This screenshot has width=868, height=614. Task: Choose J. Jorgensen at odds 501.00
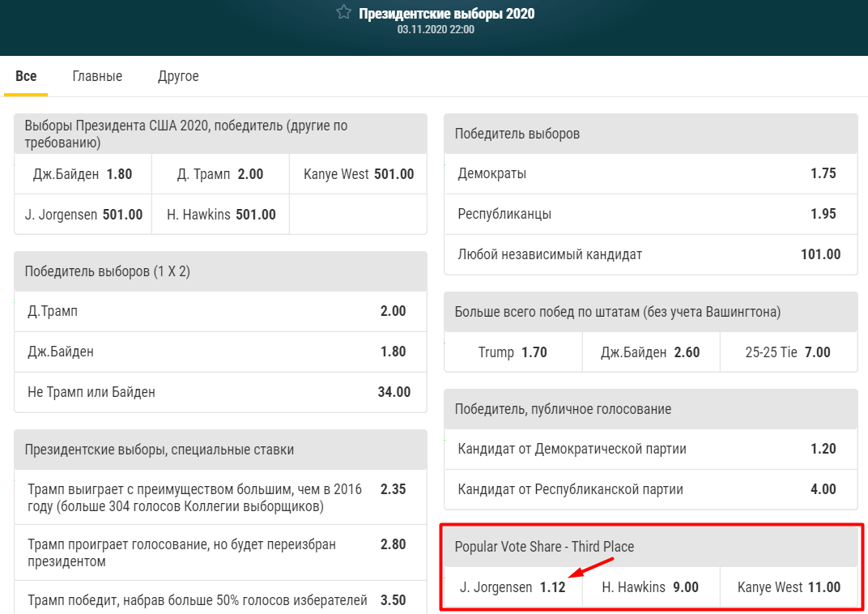[83, 215]
